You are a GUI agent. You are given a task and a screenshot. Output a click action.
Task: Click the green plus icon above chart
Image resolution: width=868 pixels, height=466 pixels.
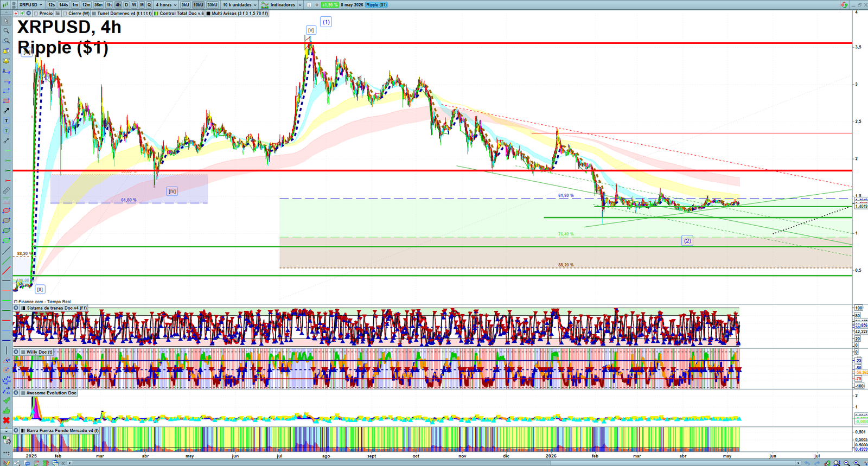pos(22,13)
